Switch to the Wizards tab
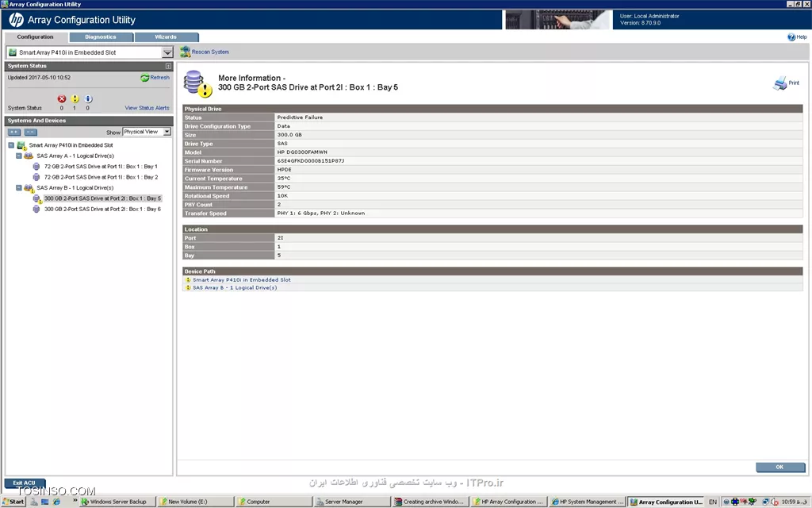The height and width of the screenshot is (508, 812). point(167,37)
